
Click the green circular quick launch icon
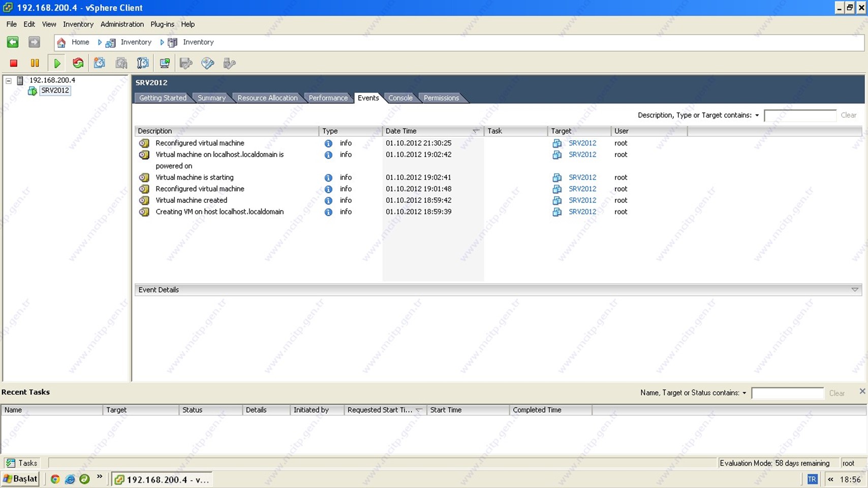(84, 479)
